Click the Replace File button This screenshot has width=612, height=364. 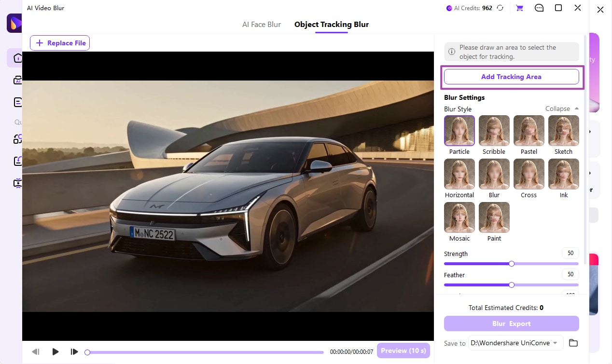(x=60, y=43)
